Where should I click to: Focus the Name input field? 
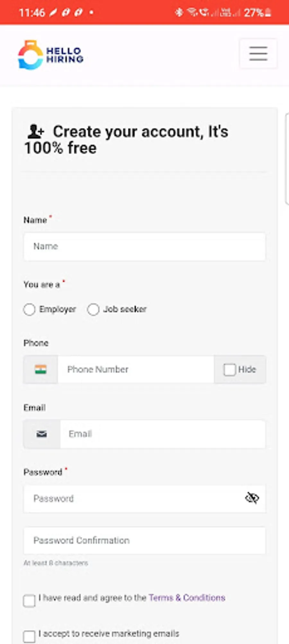click(x=144, y=247)
